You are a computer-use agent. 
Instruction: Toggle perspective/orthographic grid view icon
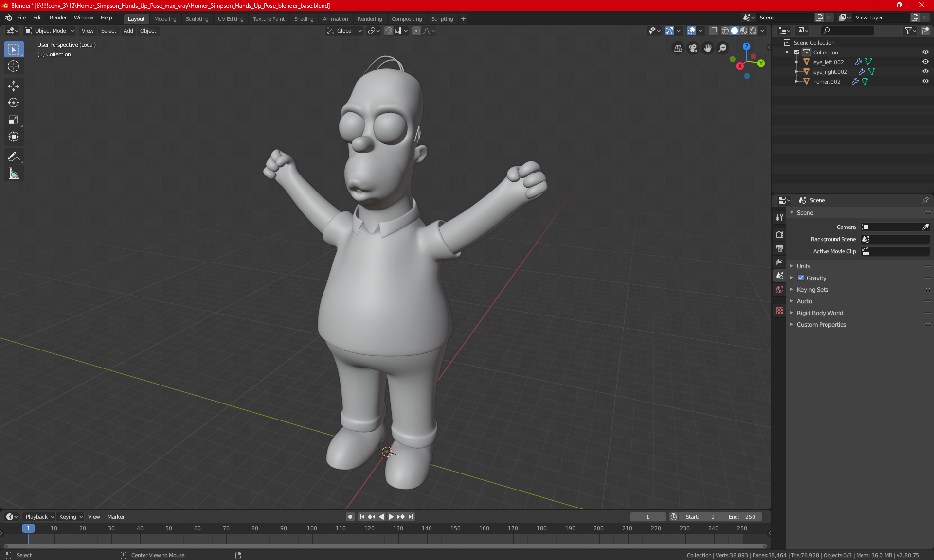coord(678,48)
